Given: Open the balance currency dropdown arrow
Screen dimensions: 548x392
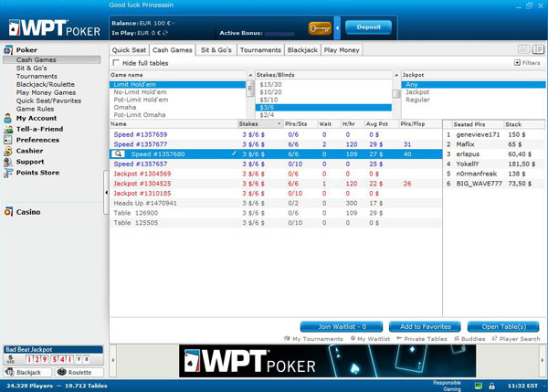Looking at the screenshot, I should [x=174, y=23].
